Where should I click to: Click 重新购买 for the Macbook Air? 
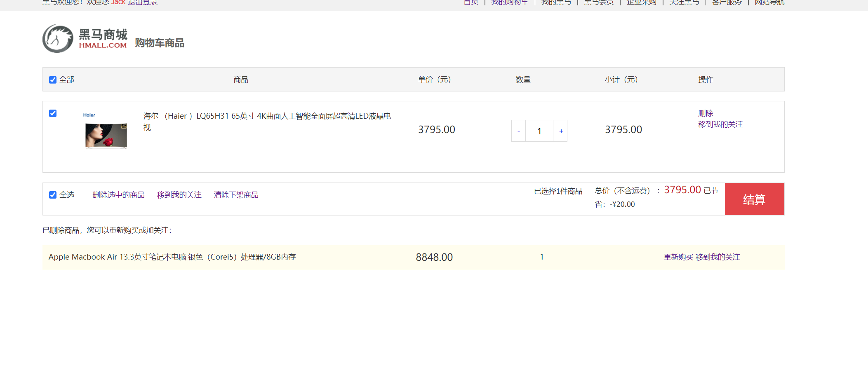(x=678, y=257)
